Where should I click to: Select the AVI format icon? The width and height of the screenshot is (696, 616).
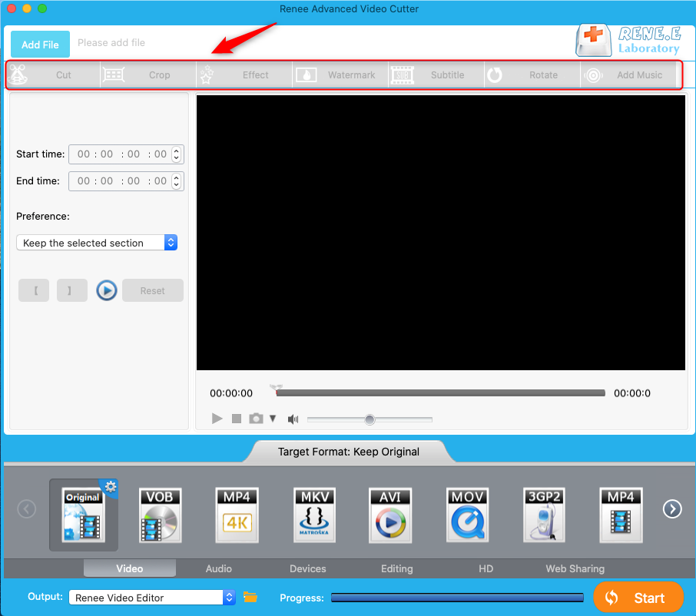click(390, 515)
